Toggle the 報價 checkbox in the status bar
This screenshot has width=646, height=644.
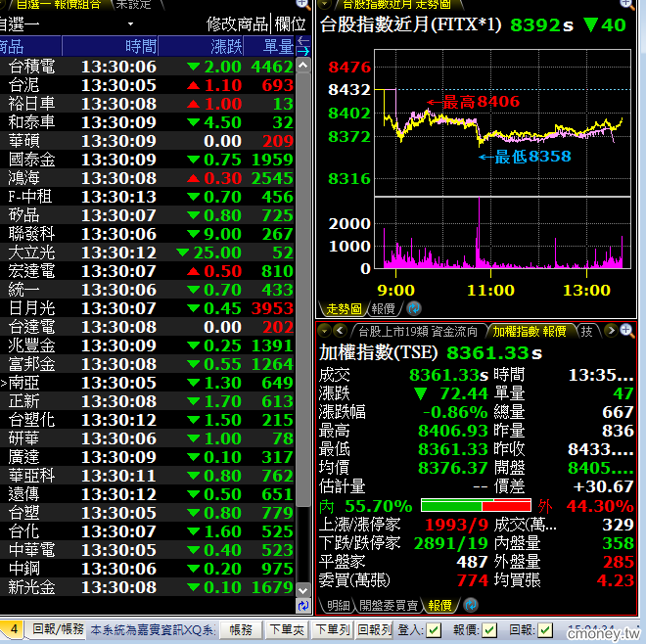[x=489, y=629]
